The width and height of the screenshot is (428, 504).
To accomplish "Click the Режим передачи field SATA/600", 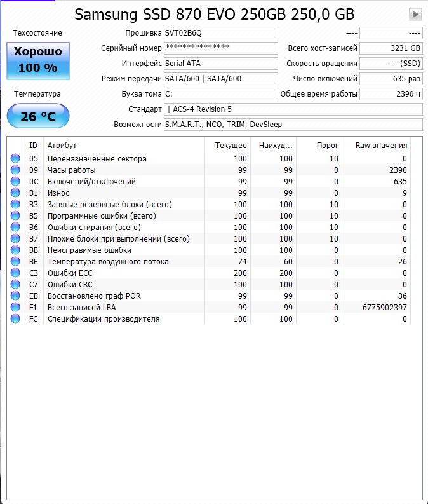I will (x=220, y=79).
